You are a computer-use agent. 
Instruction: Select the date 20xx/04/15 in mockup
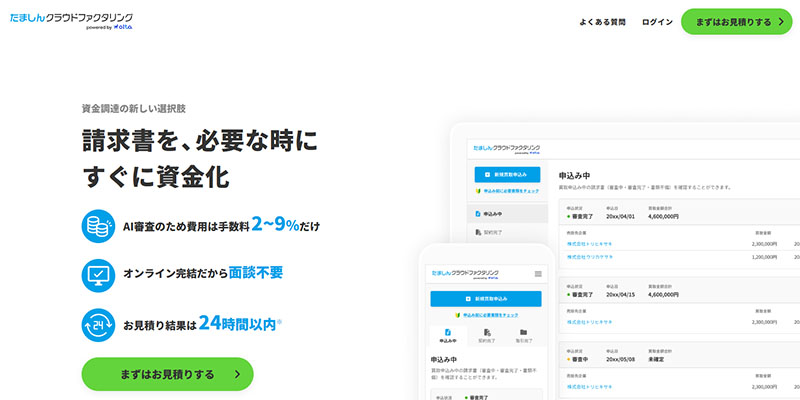pos(620,294)
